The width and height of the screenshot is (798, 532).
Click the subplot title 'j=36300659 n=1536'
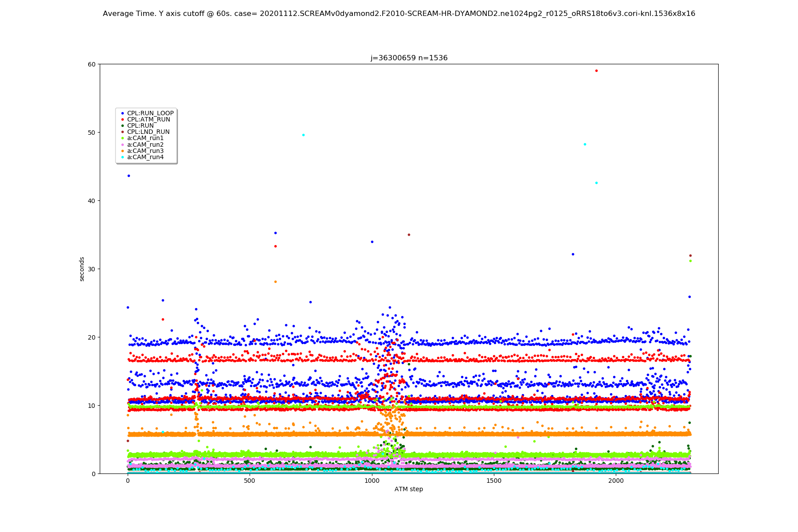point(409,58)
